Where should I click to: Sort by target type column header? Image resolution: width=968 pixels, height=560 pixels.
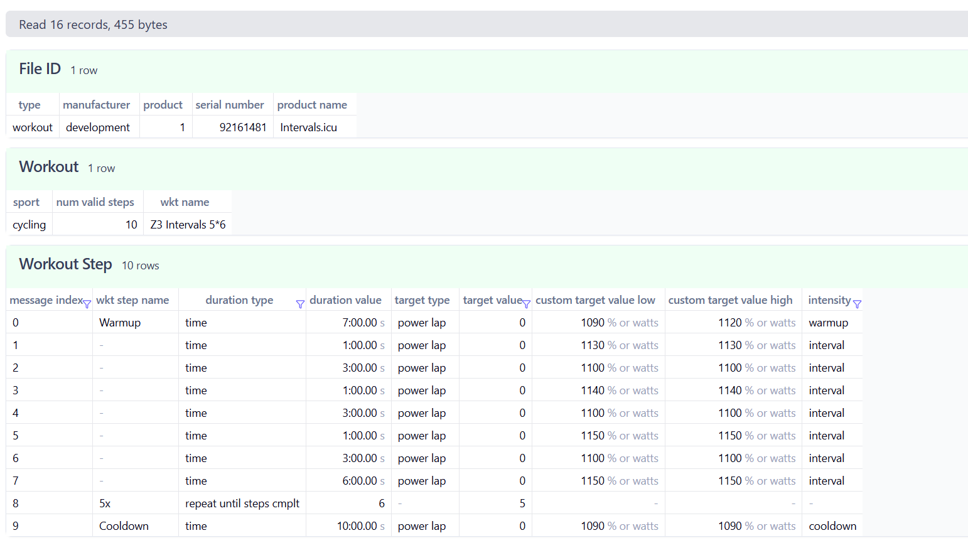tap(422, 300)
